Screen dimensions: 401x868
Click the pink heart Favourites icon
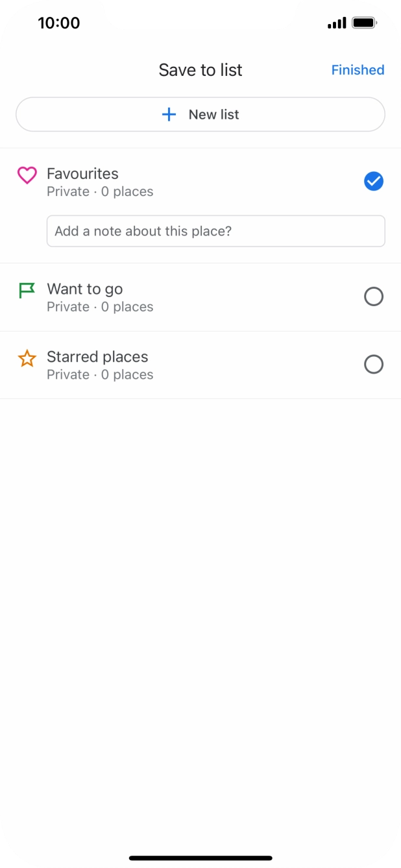tap(27, 175)
